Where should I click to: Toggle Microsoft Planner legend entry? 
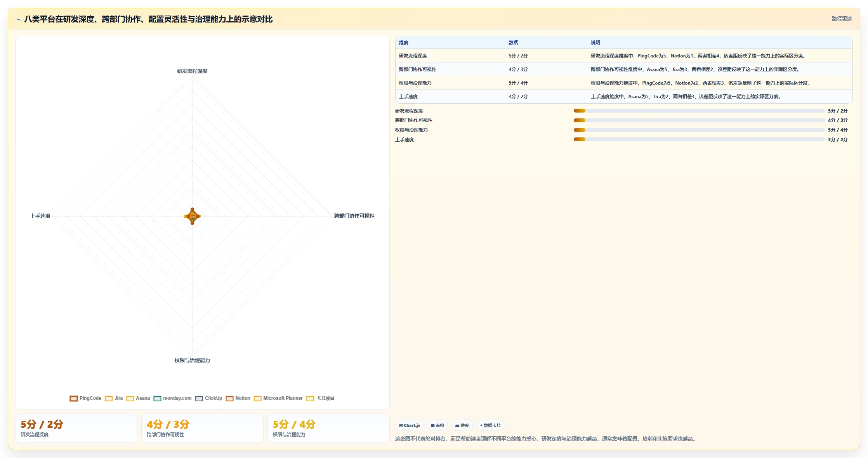pyautogui.click(x=278, y=398)
